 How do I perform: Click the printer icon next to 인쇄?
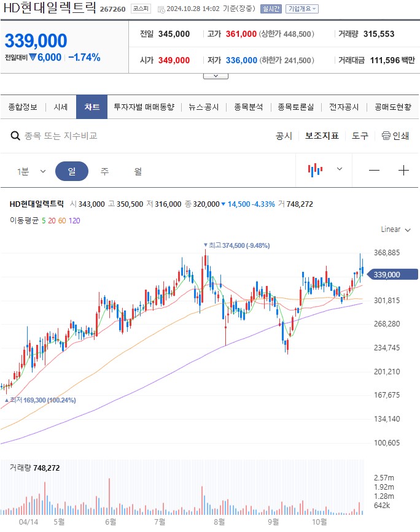(386, 136)
